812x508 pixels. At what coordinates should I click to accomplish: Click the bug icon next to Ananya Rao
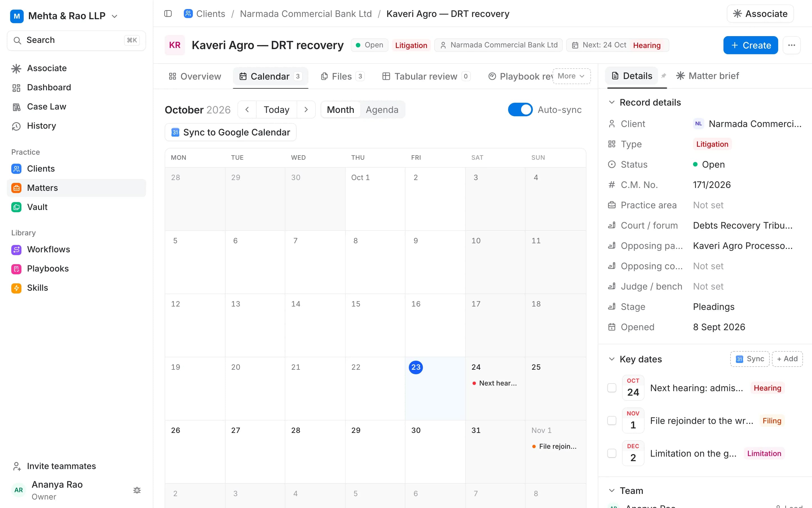pos(137,490)
